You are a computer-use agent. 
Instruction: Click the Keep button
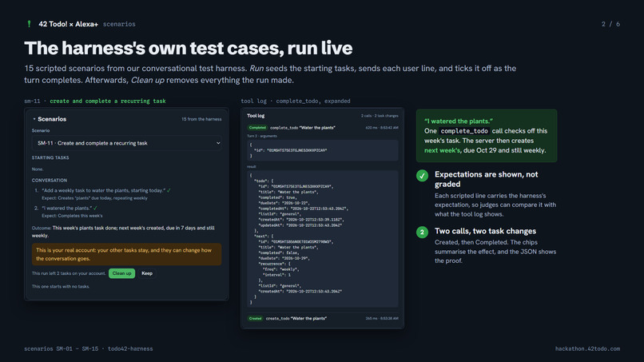(147, 273)
